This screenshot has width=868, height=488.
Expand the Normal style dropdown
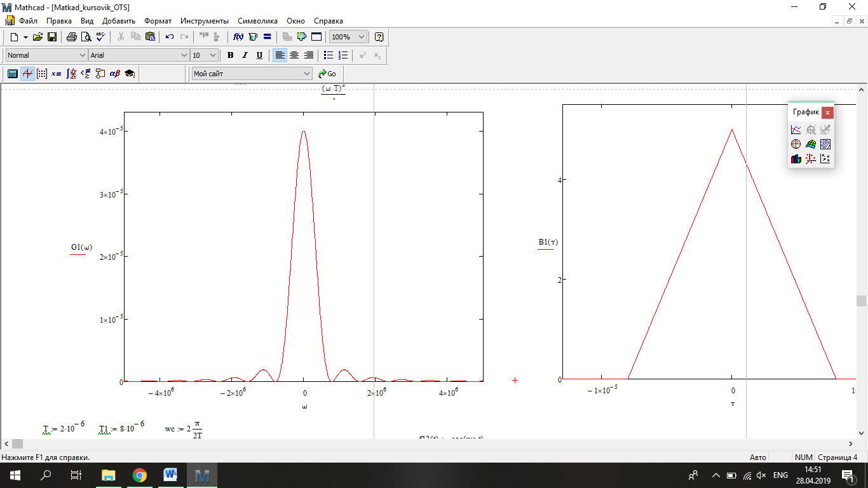pos(82,55)
